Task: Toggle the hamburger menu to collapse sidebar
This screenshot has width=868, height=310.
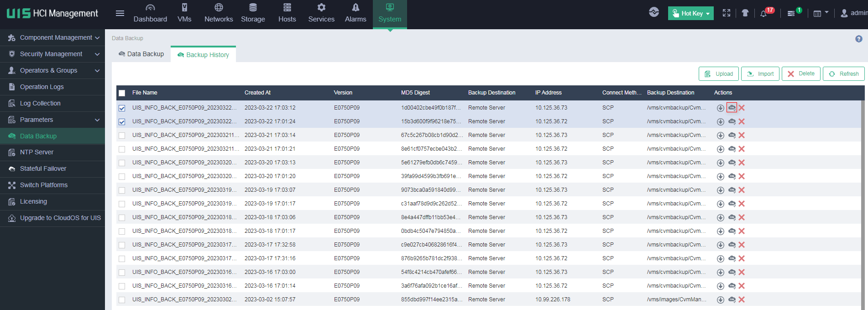Action: [x=120, y=13]
